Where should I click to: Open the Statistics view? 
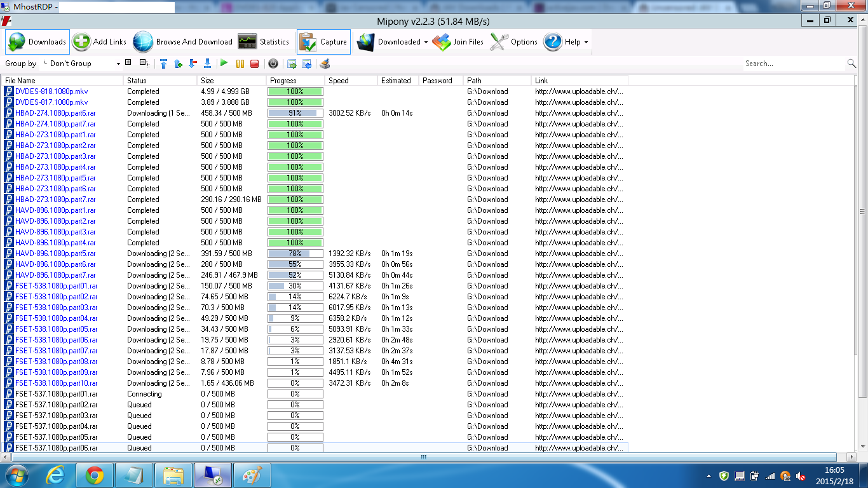click(264, 42)
